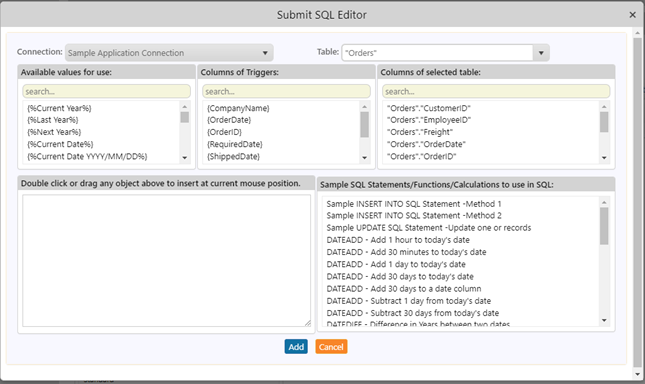Click the Add button
The height and width of the screenshot is (384, 645).
pyautogui.click(x=296, y=347)
